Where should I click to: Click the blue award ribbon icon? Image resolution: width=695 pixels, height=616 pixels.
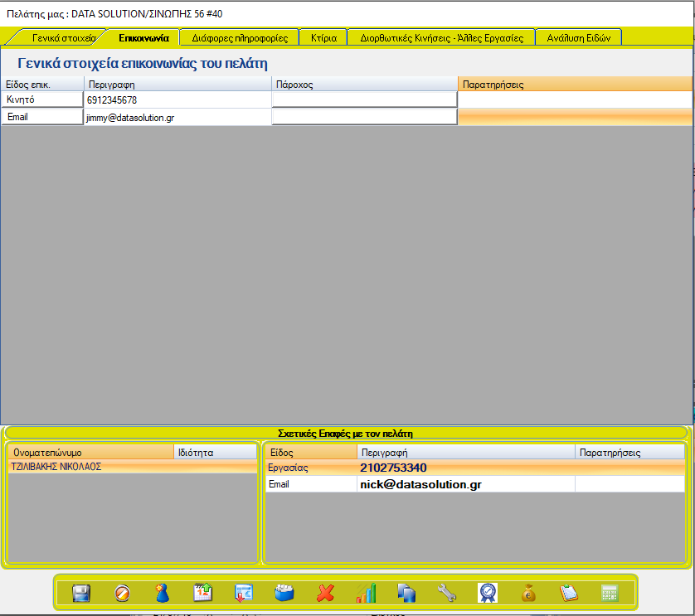pos(488,594)
